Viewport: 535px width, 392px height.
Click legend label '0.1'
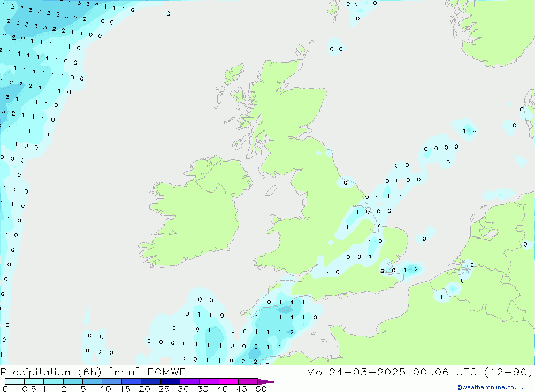point(9,389)
